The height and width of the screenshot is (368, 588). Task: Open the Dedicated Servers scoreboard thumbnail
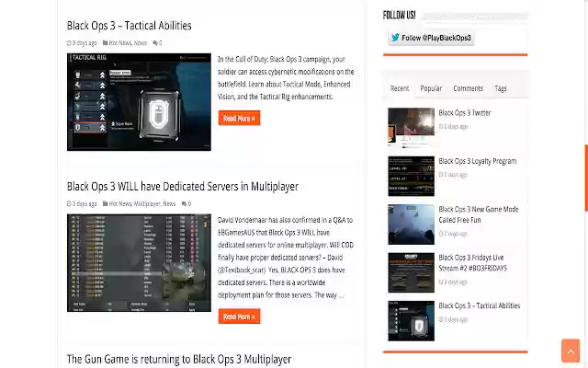(139, 263)
